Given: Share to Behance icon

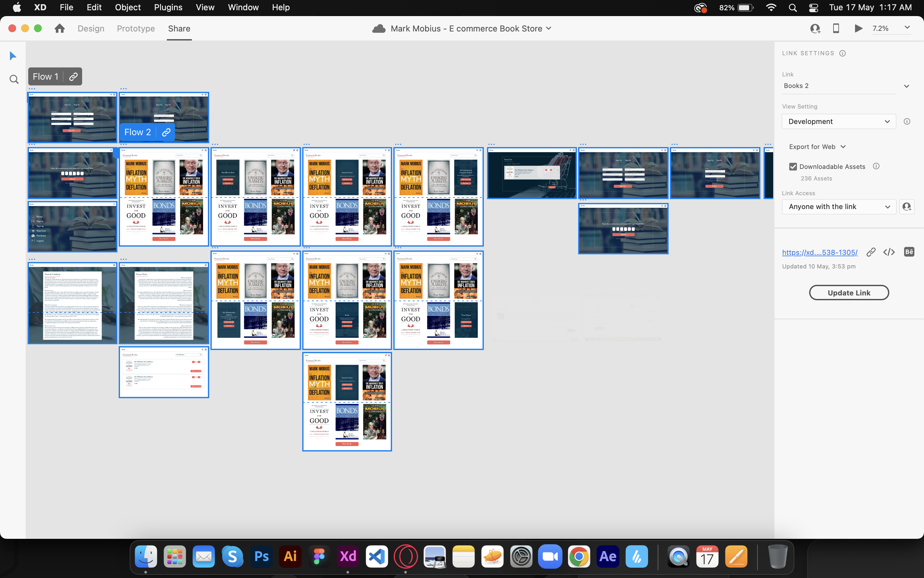Looking at the screenshot, I should [x=909, y=252].
